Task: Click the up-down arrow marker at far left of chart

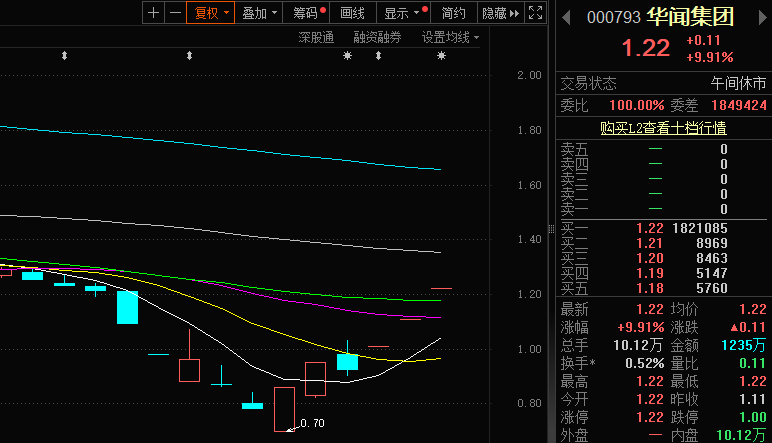Action: click(x=65, y=56)
